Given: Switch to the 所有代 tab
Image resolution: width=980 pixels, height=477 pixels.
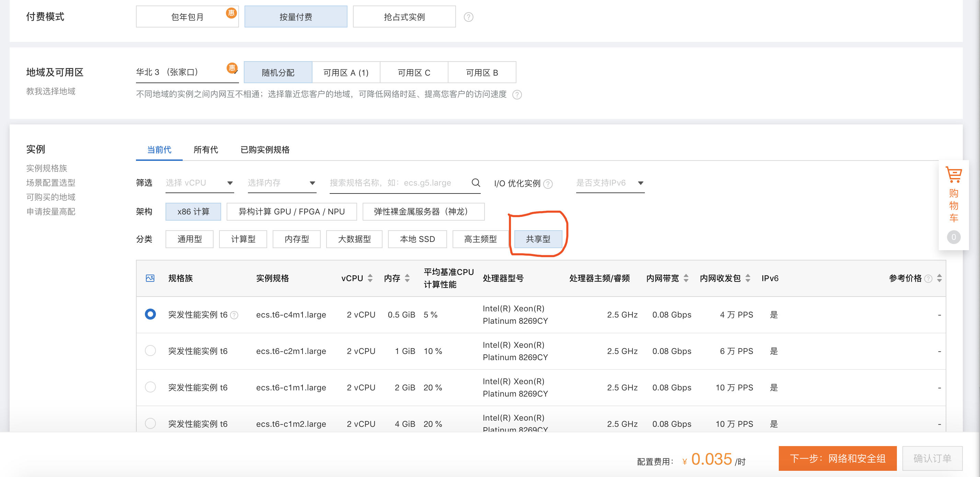Looking at the screenshot, I should pyautogui.click(x=205, y=149).
